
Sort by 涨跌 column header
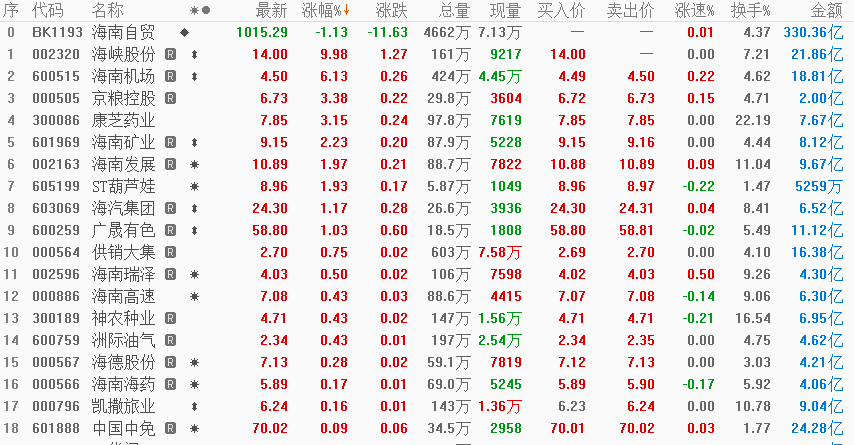(x=391, y=10)
